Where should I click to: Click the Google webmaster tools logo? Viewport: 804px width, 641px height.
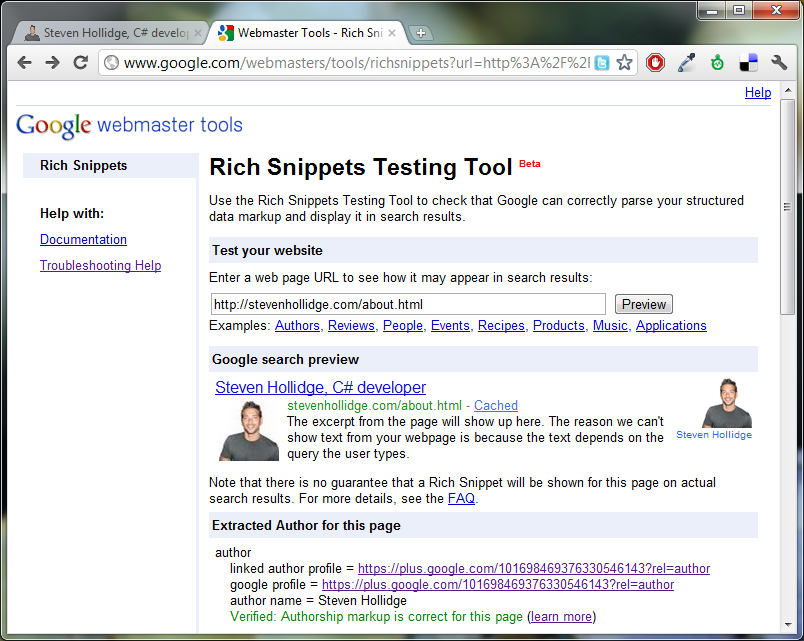coord(129,126)
